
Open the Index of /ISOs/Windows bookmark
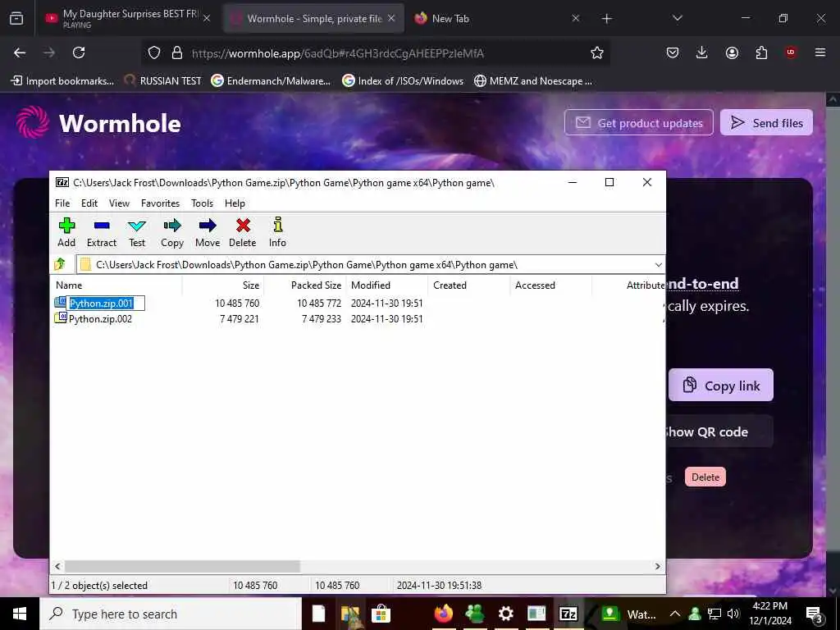click(403, 81)
